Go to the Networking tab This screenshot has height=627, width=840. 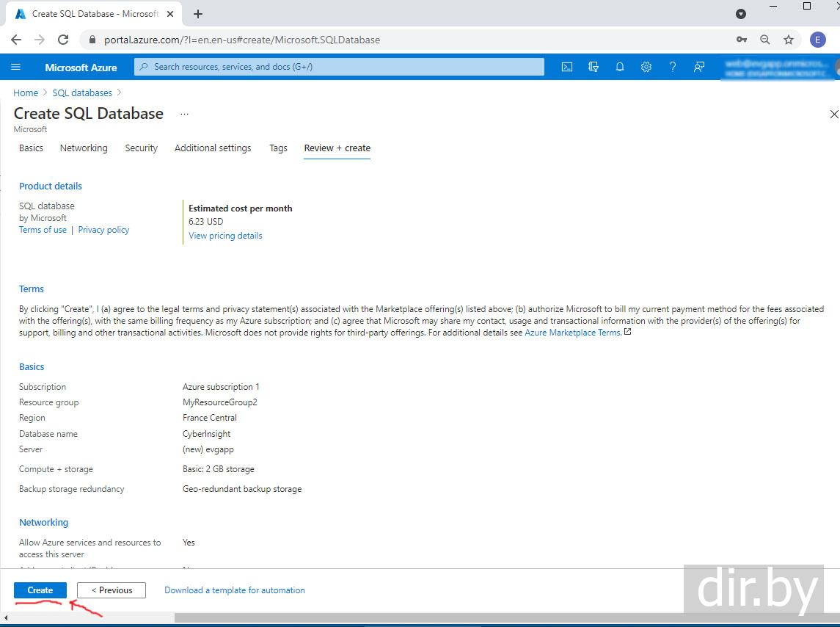point(84,148)
